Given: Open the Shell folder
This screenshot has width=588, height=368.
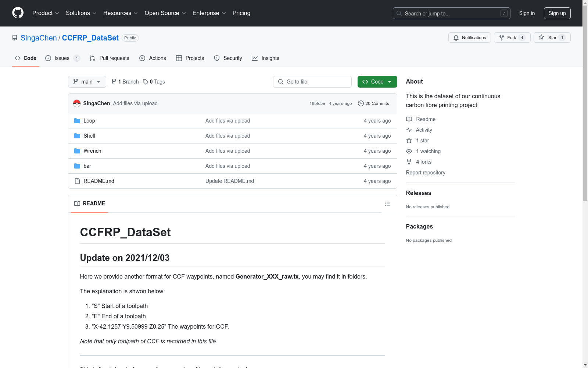Looking at the screenshot, I should (x=89, y=136).
